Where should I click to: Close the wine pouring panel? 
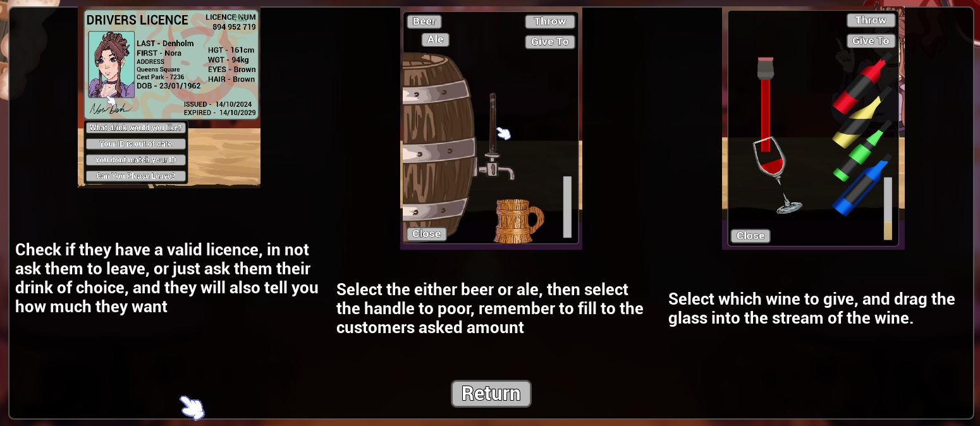point(750,236)
